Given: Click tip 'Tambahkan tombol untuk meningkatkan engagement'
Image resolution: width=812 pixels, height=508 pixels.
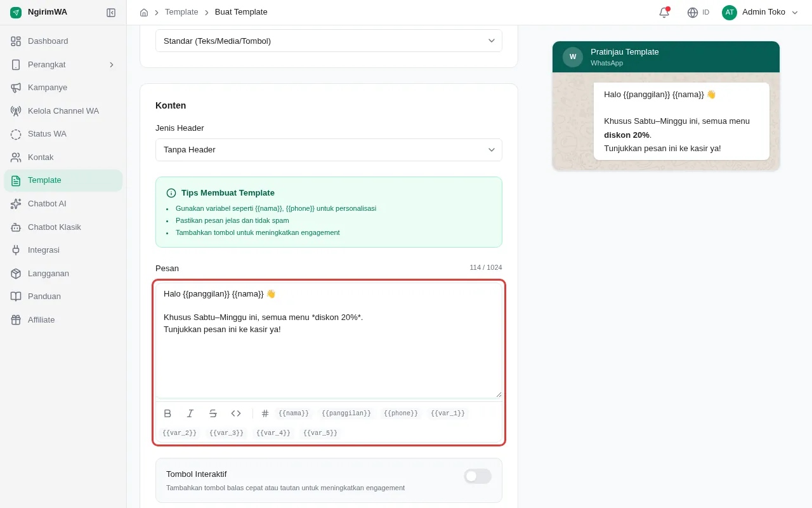Looking at the screenshot, I should [x=258, y=232].
